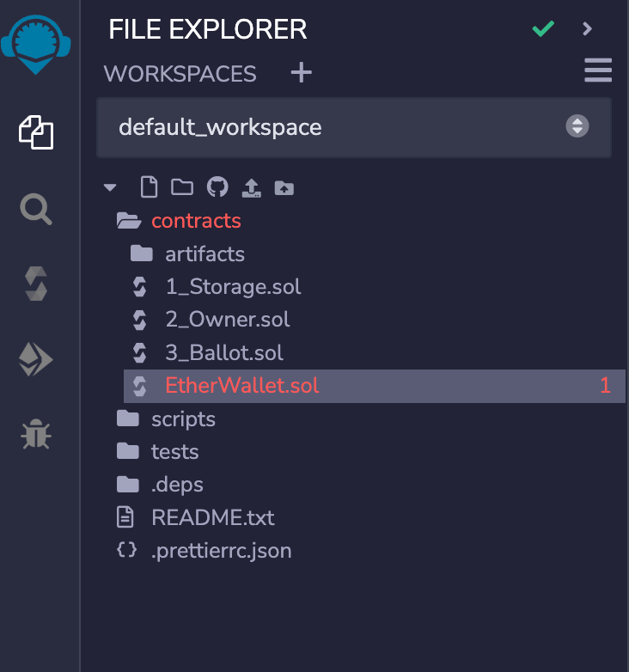Open the Deploy and run transactions icon
The width and height of the screenshot is (629, 672).
[35, 359]
